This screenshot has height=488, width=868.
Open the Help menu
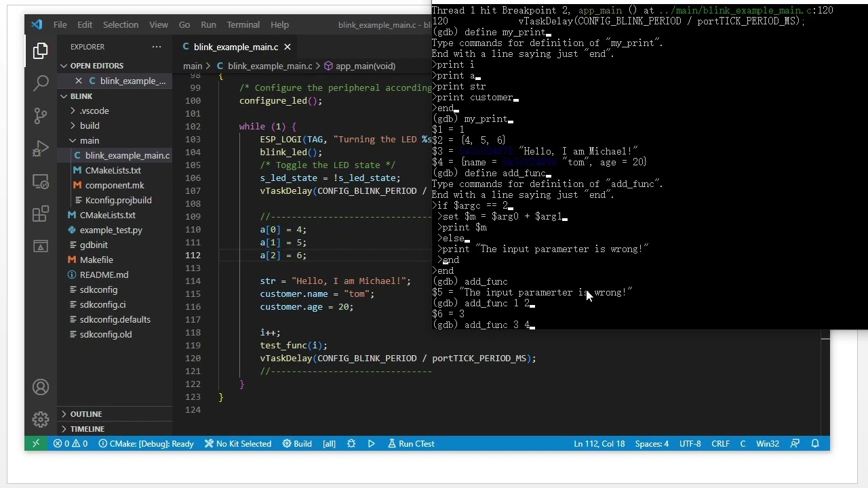(x=279, y=24)
